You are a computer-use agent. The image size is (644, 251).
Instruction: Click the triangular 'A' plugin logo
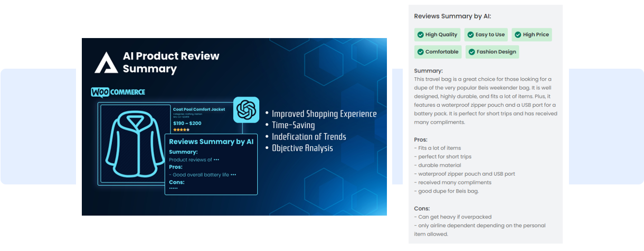pos(106,62)
